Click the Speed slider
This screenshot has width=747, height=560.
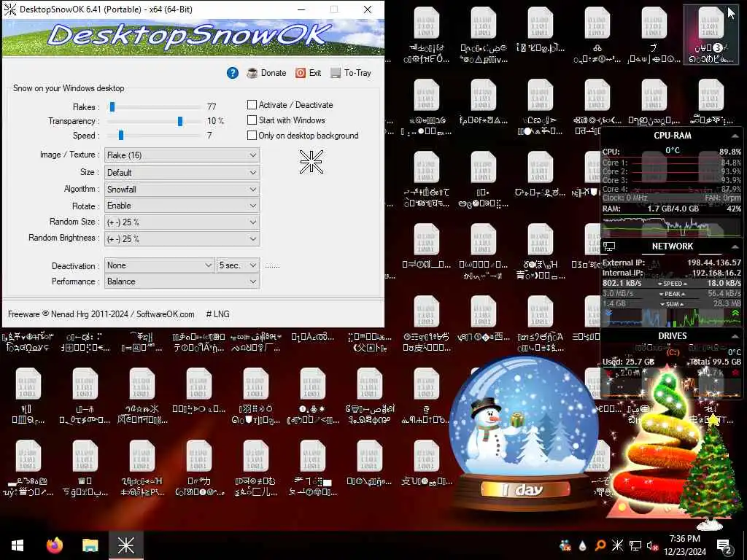[x=153, y=136]
